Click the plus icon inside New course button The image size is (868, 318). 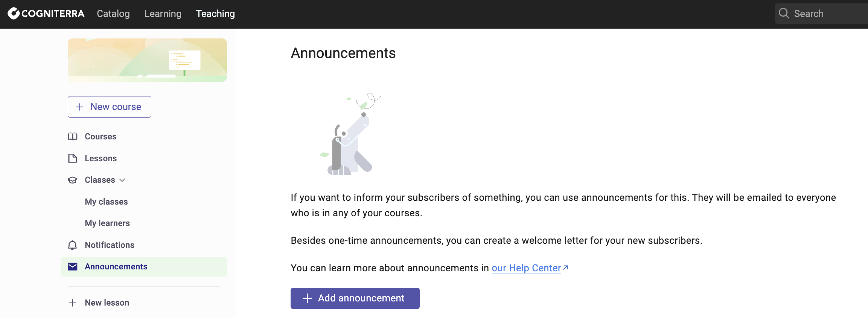click(x=80, y=107)
